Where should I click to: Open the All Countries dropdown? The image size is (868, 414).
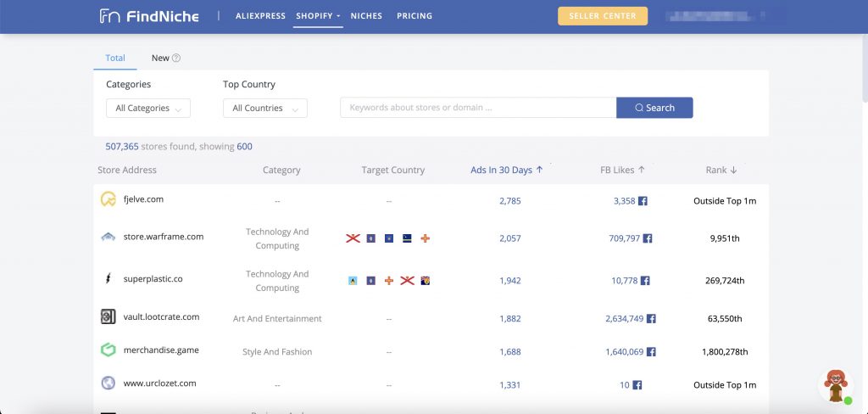[265, 108]
